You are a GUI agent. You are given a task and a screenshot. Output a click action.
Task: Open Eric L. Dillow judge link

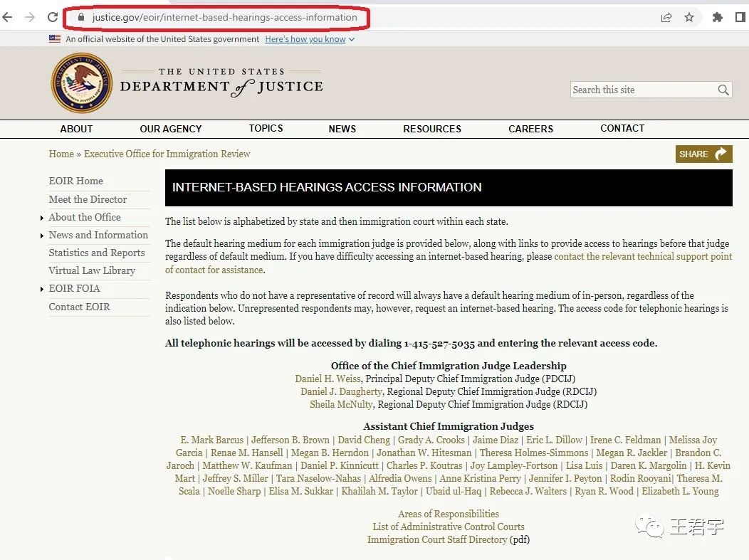(554, 440)
